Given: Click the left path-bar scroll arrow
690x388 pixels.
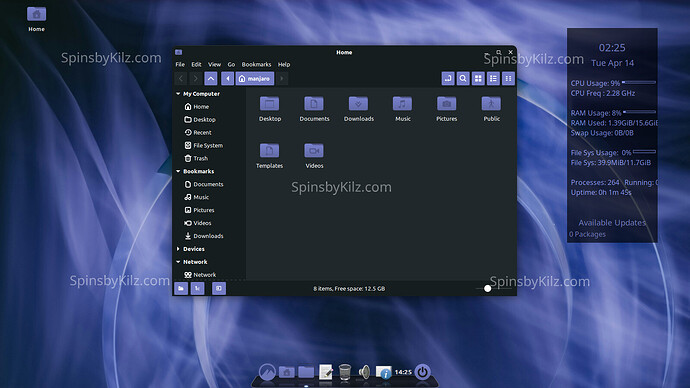Looking at the screenshot, I should pyautogui.click(x=228, y=79).
